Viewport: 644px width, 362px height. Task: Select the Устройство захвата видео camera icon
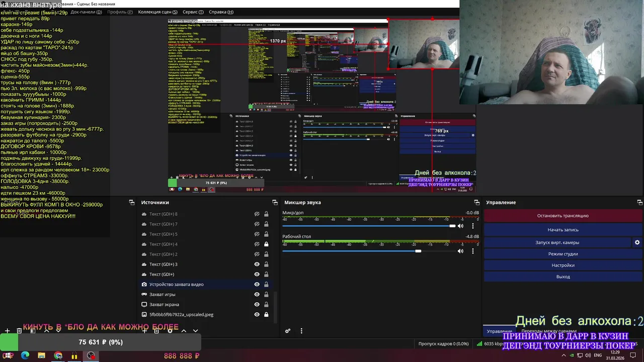click(144, 285)
